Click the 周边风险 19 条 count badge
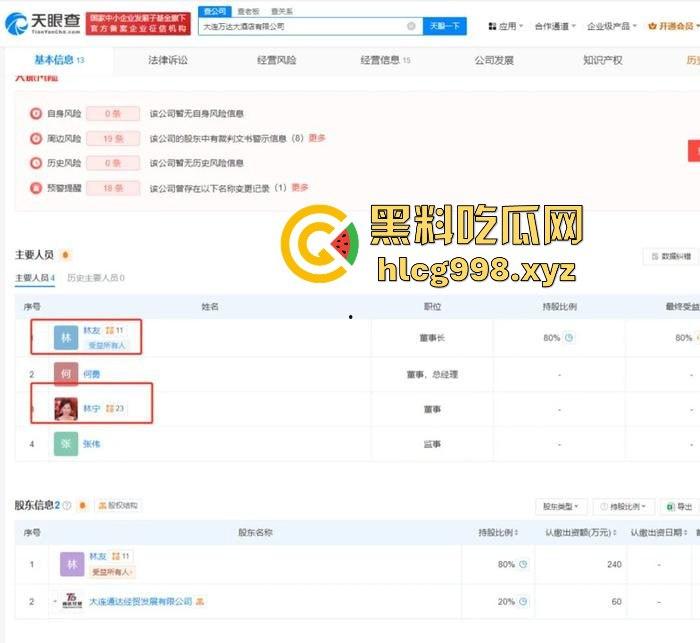The height and width of the screenshot is (643, 700). point(113,138)
